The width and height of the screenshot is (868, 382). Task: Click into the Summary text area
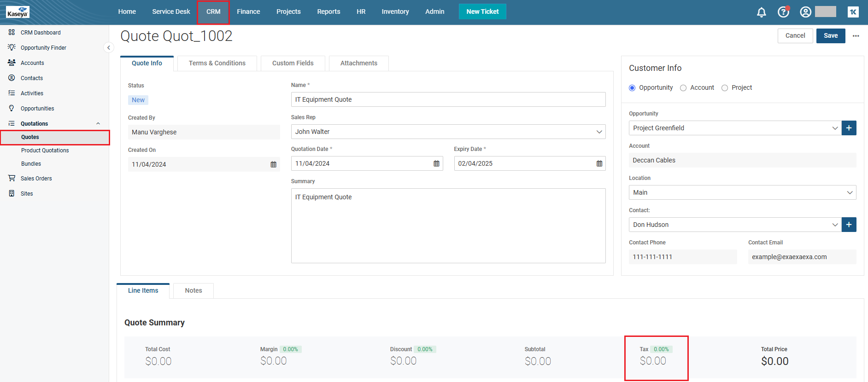coord(448,226)
